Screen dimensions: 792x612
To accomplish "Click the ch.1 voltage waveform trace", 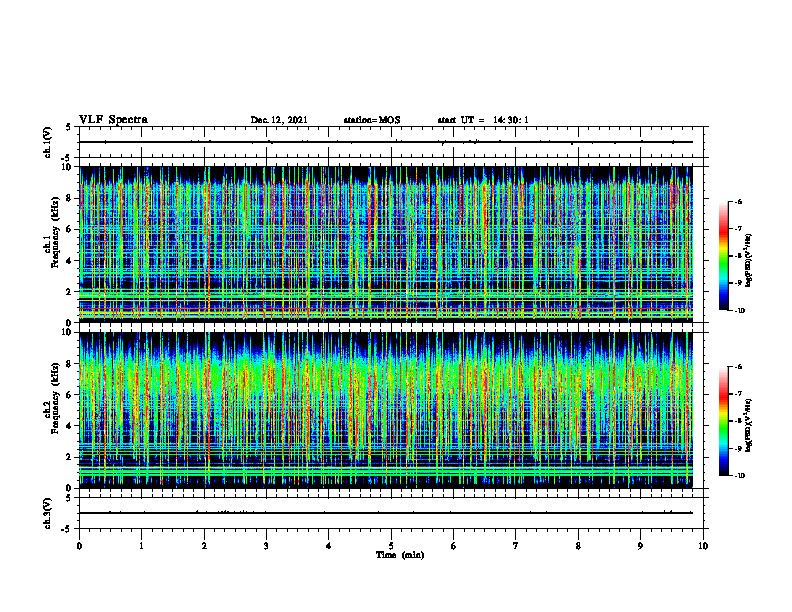I will tap(386, 142).
